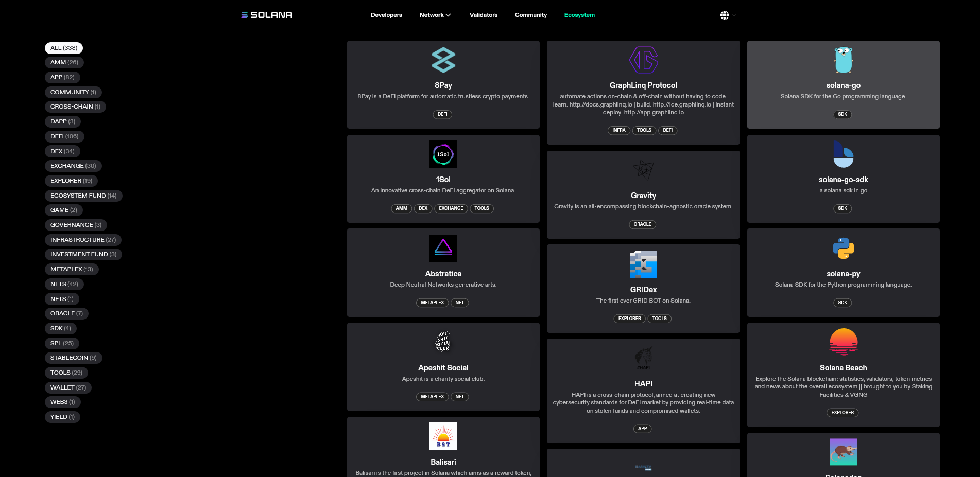The image size is (980, 477).
Task: Expand the Network dropdown menu
Action: pyautogui.click(x=435, y=15)
